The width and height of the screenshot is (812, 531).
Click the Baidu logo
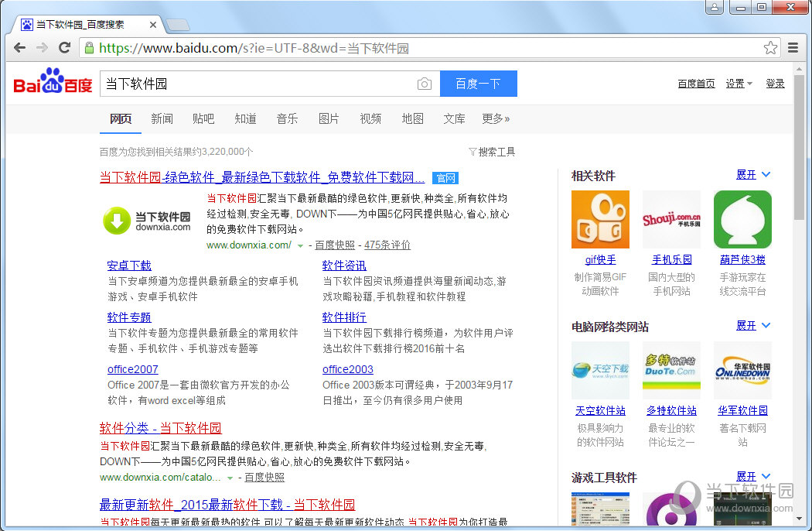click(53, 81)
